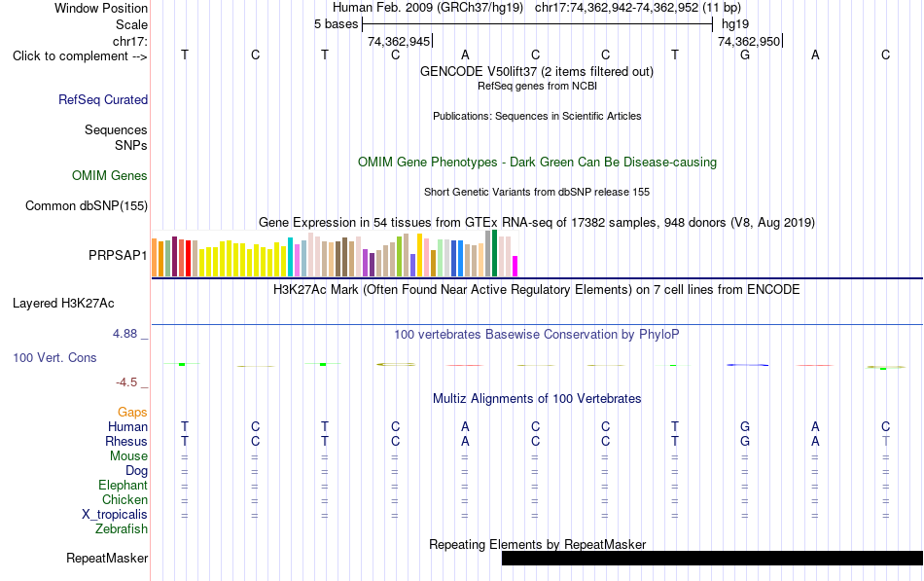The height and width of the screenshot is (581, 924).
Task: Click the Scale row label
Action: (x=131, y=24)
